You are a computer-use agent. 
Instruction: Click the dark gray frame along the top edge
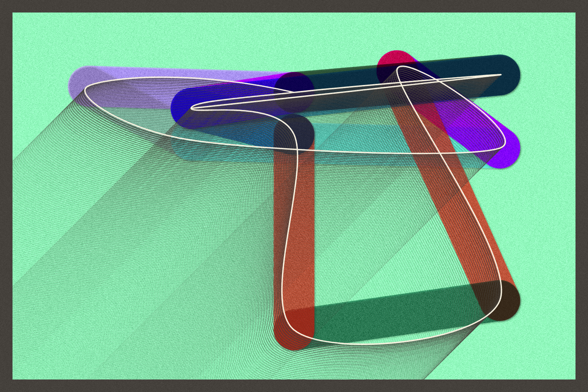(294, 6)
